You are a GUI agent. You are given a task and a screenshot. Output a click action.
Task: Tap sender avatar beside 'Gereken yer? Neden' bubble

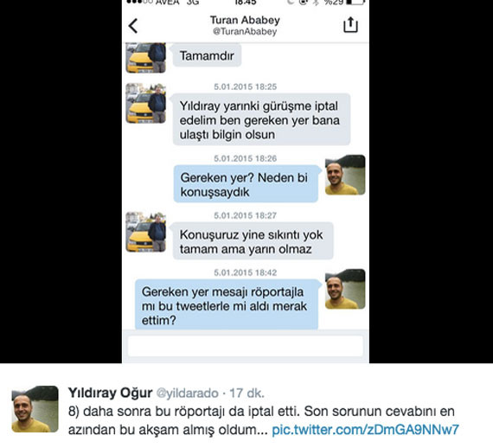coord(345,175)
